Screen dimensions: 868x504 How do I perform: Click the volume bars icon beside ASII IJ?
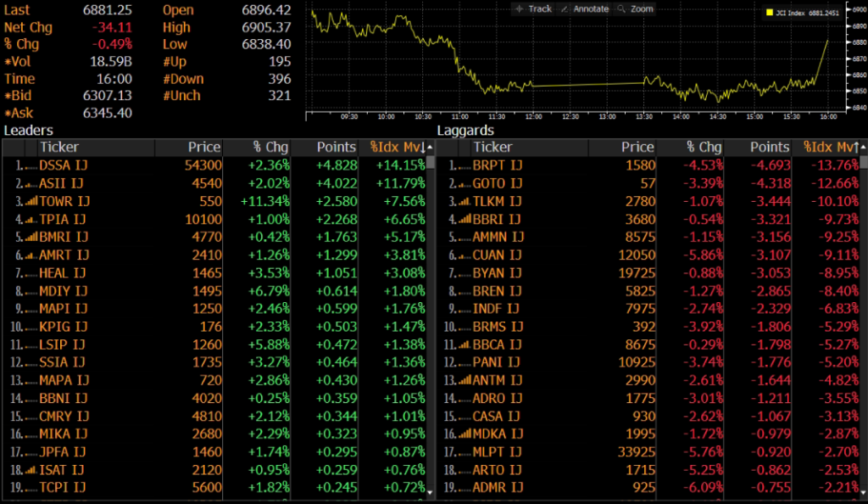click(x=31, y=184)
